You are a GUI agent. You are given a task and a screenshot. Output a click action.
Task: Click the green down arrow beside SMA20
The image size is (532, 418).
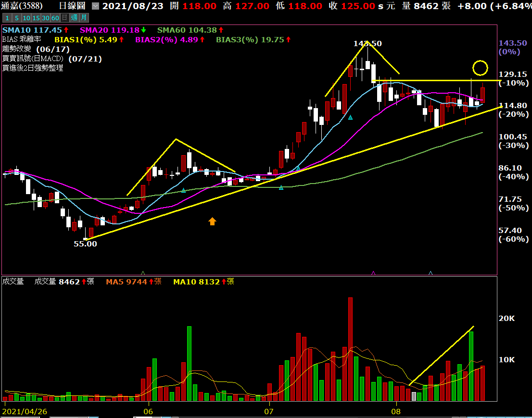[143, 30]
